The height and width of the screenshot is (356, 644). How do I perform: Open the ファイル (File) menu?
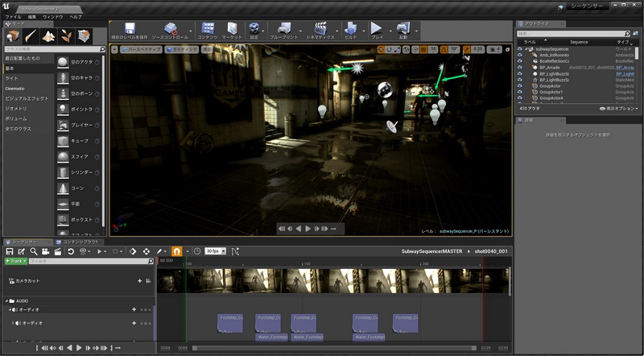[x=13, y=17]
